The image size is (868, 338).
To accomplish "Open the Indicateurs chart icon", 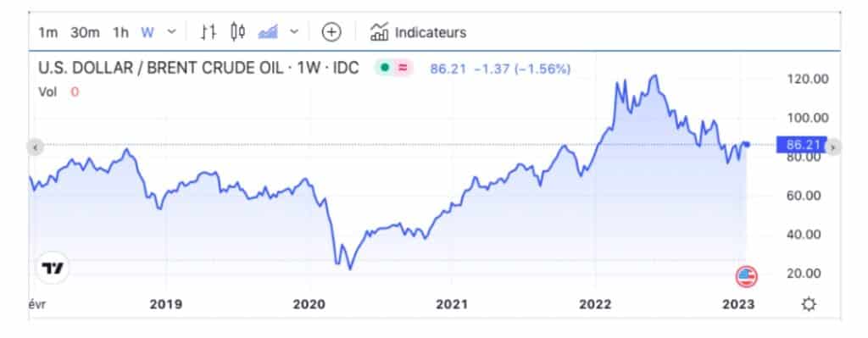I will 379,32.
